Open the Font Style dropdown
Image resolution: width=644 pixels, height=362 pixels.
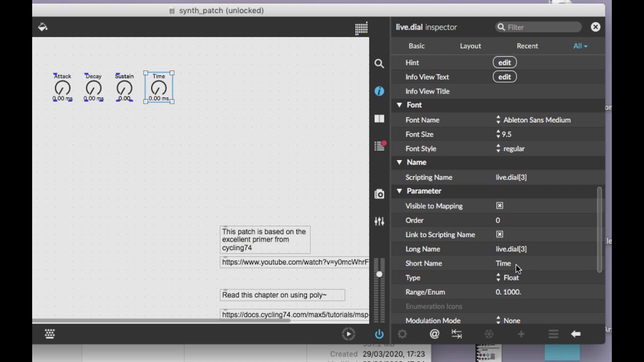510,149
